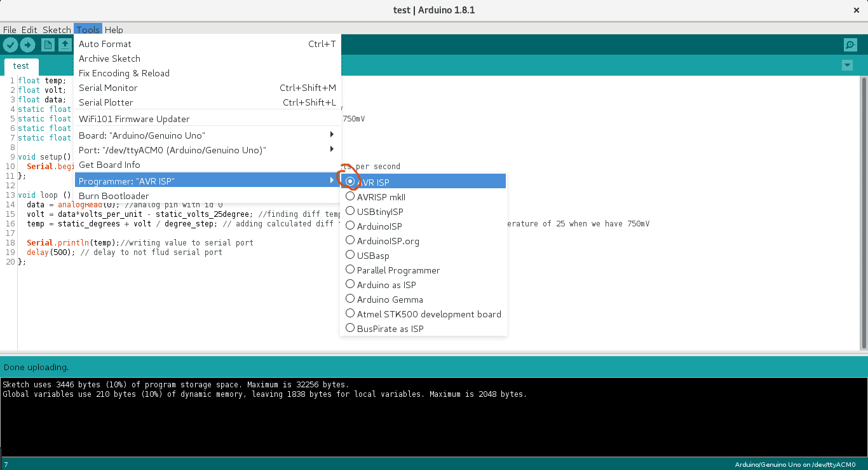Click the Upload arrow icon
Viewport: 868px width, 470px height.
[27, 45]
